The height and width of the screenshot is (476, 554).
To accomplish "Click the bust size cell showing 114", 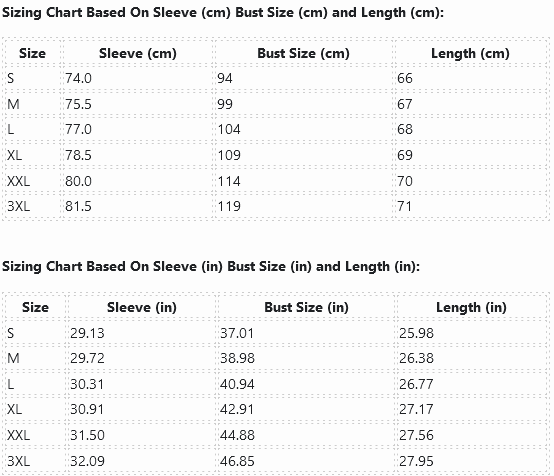I will coord(303,181).
